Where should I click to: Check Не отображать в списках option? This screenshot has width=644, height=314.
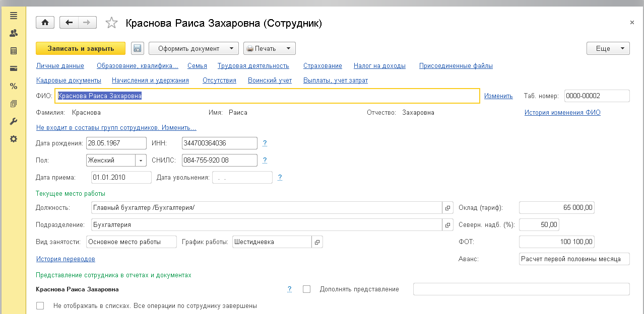40,305
